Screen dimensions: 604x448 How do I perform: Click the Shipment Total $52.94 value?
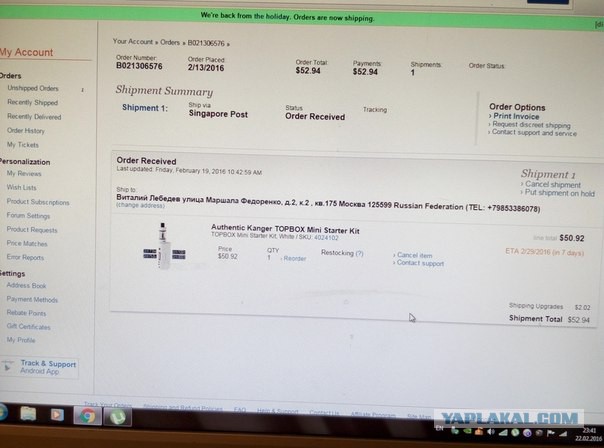point(578,320)
